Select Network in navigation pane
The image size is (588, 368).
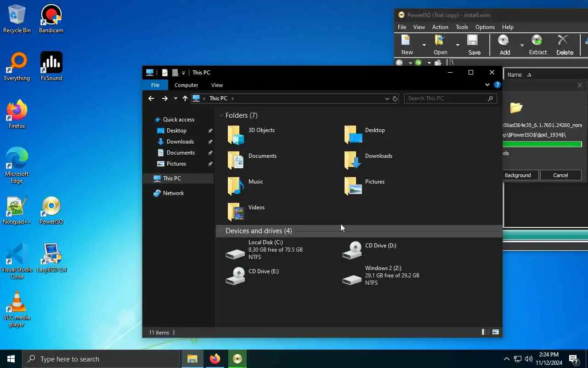(173, 193)
